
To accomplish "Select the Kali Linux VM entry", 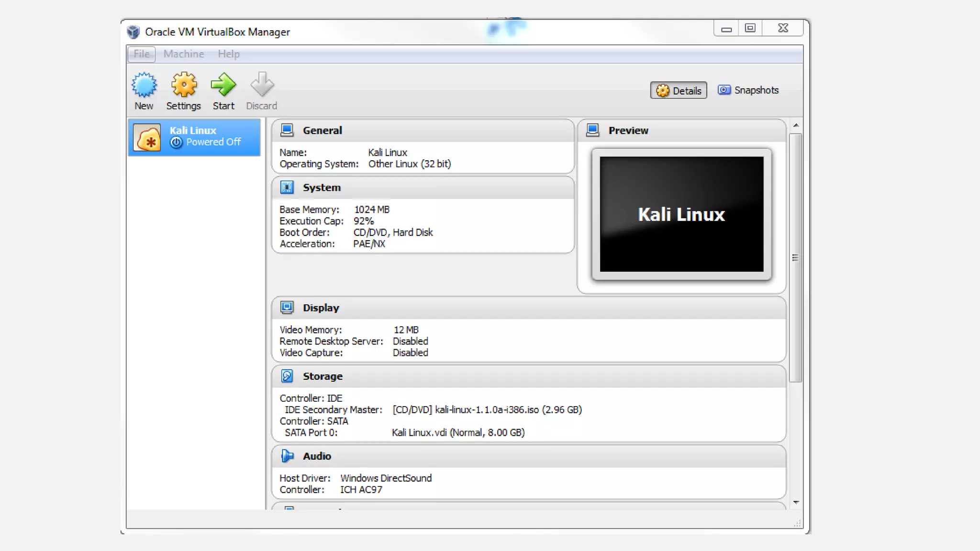I will click(194, 137).
